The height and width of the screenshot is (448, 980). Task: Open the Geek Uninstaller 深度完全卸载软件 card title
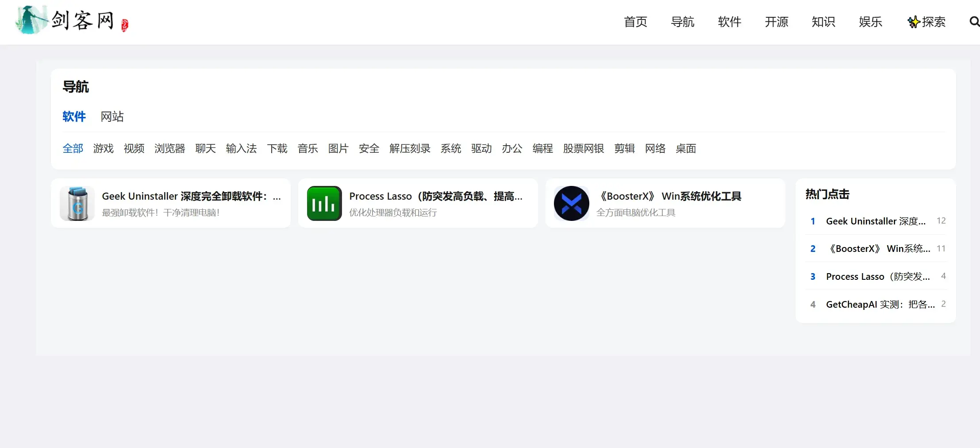192,196
